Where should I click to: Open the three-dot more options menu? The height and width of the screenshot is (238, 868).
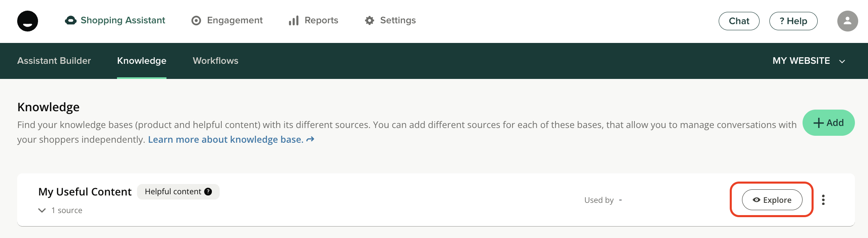[x=823, y=200]
